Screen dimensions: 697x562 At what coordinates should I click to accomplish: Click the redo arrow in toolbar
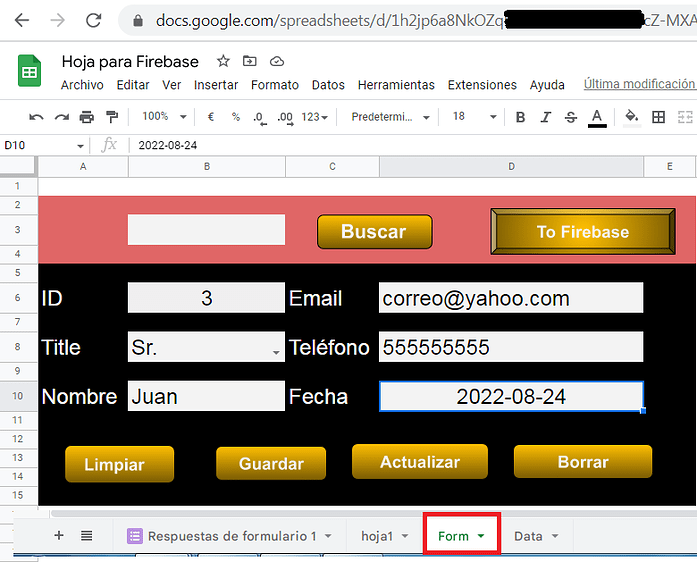point(62,117)
